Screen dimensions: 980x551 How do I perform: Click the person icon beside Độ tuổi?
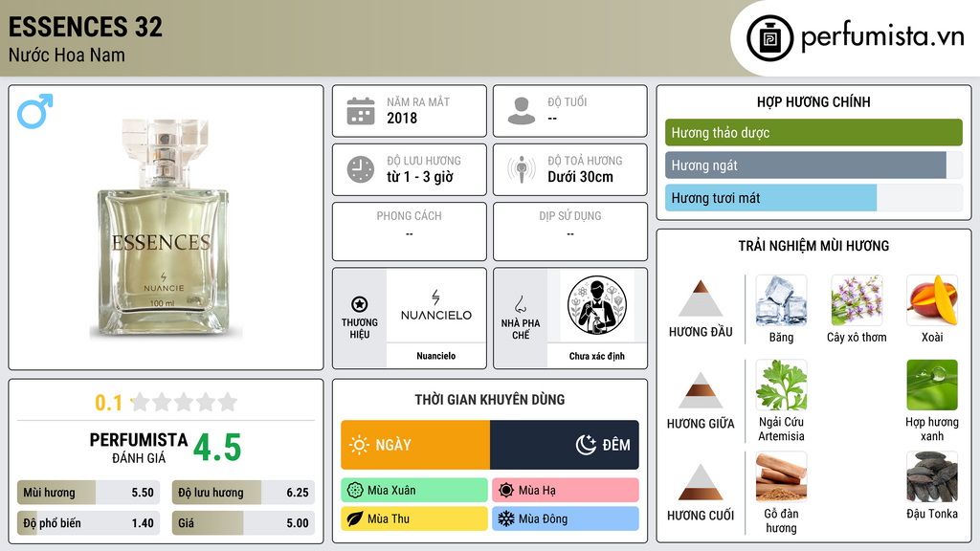pyautogui.click(x=522, y=111)
